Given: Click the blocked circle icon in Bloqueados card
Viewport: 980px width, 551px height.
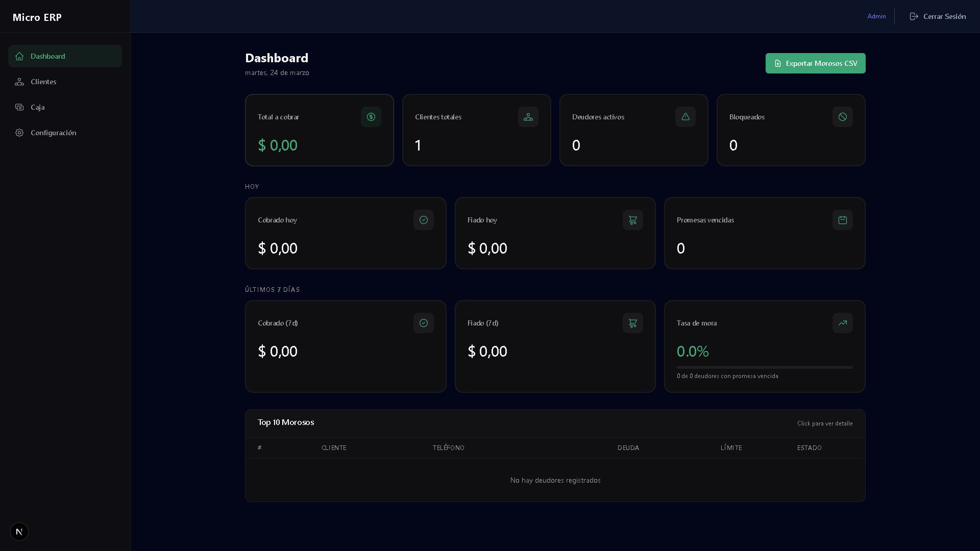Looking at the screenshot, I should (843, 117).
